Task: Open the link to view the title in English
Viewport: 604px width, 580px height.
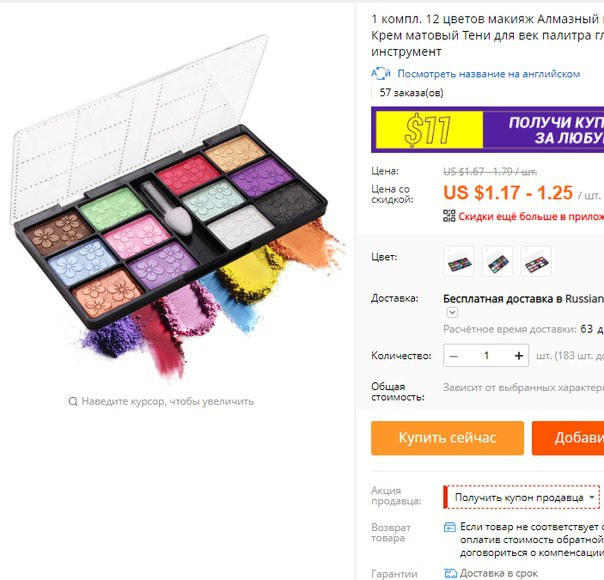Action: point(488,74)
